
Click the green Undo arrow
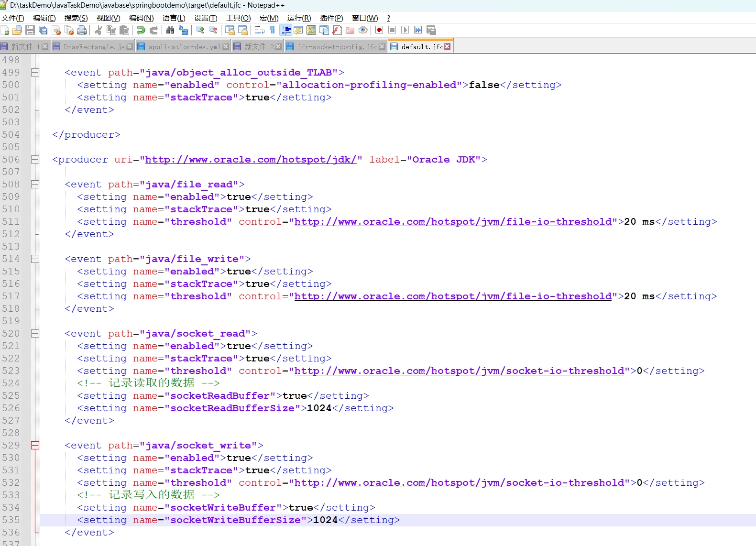[141, 30]
